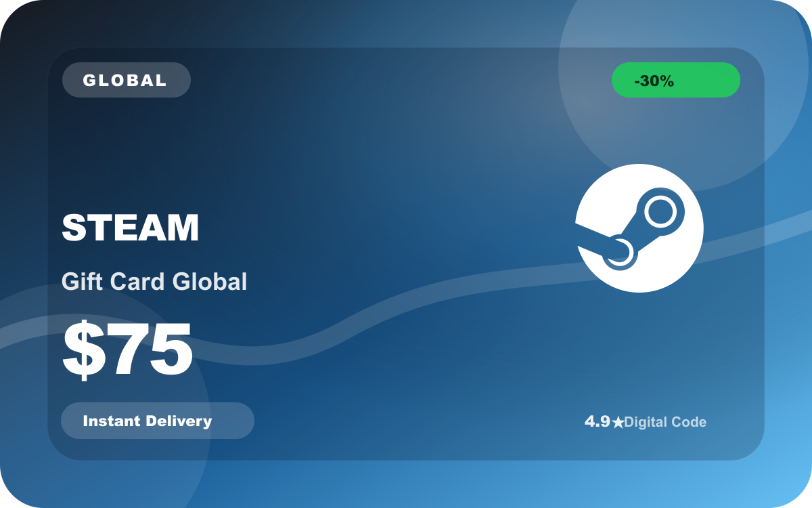Click the rating star icon
812x508 pixels.
tap(618, 423)
